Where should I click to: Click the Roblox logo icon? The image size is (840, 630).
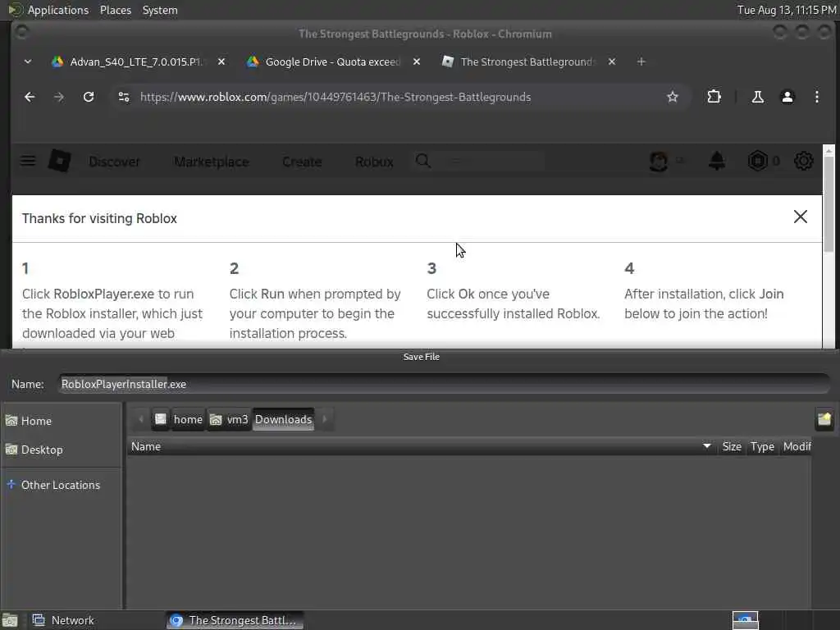click(59, 161)
